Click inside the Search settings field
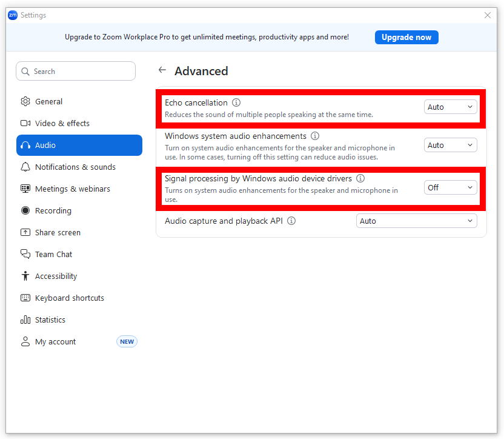504x439 pixels. [x=75, y=71]
